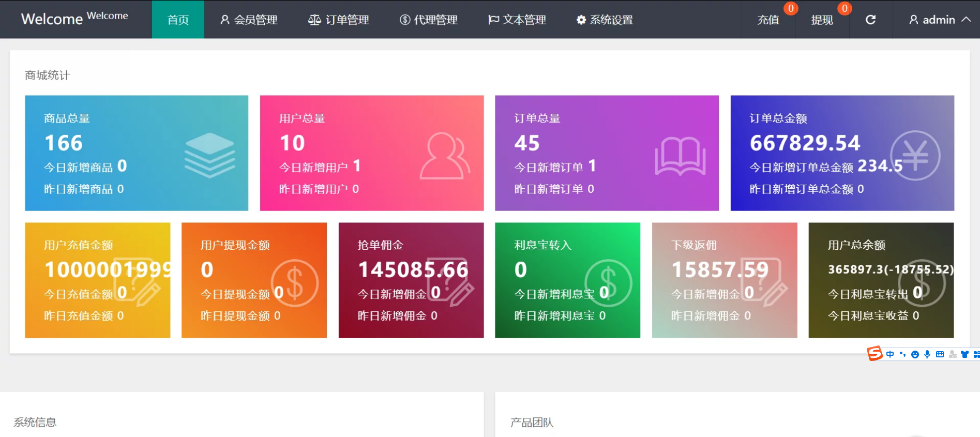Expand the admin user dropdown

point(939,20)
